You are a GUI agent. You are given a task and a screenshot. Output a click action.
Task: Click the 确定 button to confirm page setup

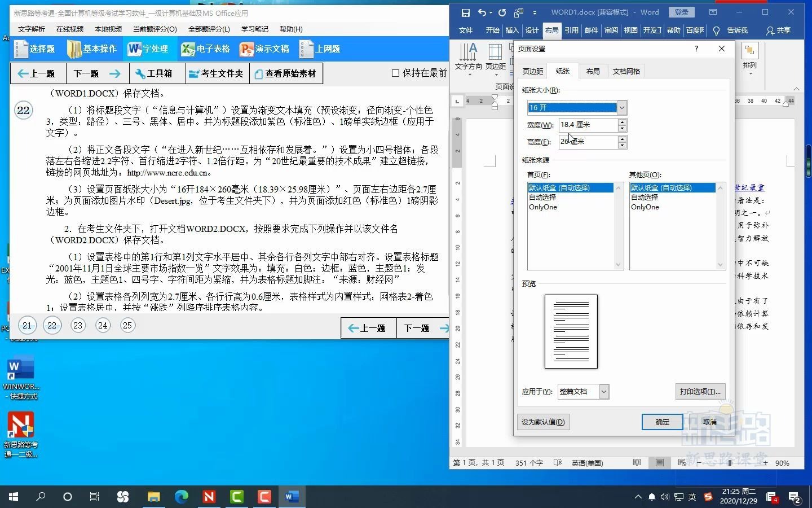661,422
